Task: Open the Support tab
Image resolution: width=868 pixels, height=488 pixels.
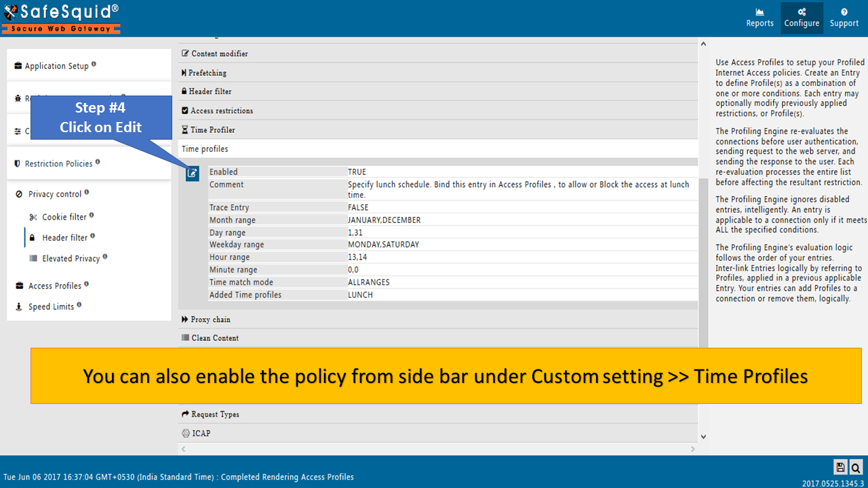Action: (844, 18)
